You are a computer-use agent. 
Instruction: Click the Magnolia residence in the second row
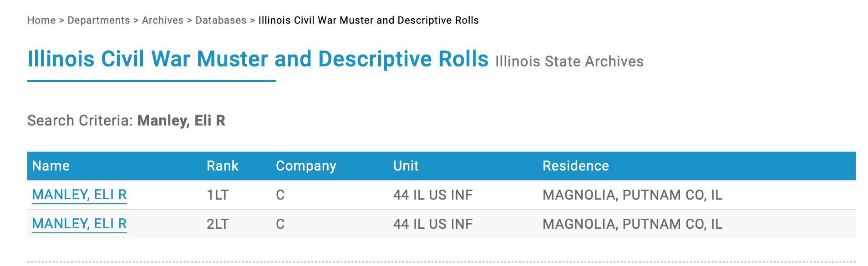pyautogui.click(x=632, y=224)
